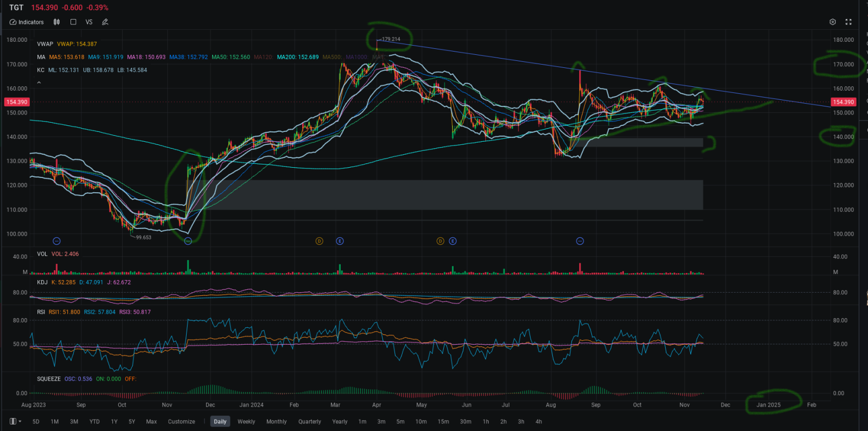The height and width of the screenshot is (431, 868).
Task: Switch to Daily interval
Action: click(x=220, y=422)
